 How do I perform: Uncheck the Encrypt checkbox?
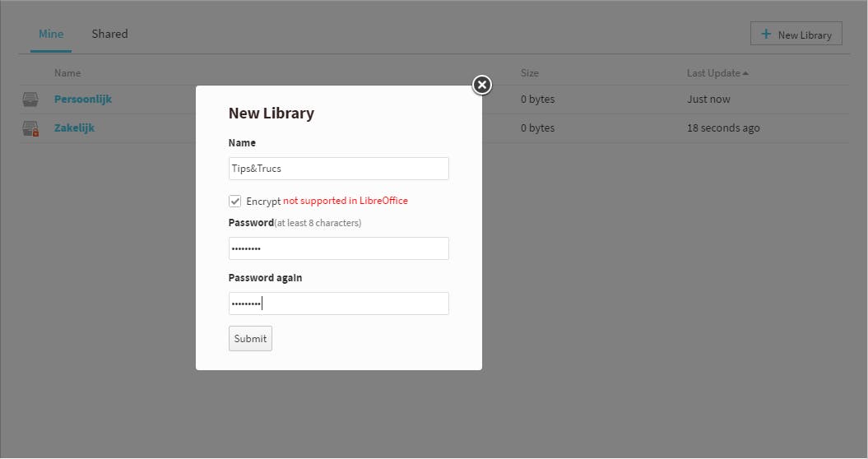click(x=235, y=201)
